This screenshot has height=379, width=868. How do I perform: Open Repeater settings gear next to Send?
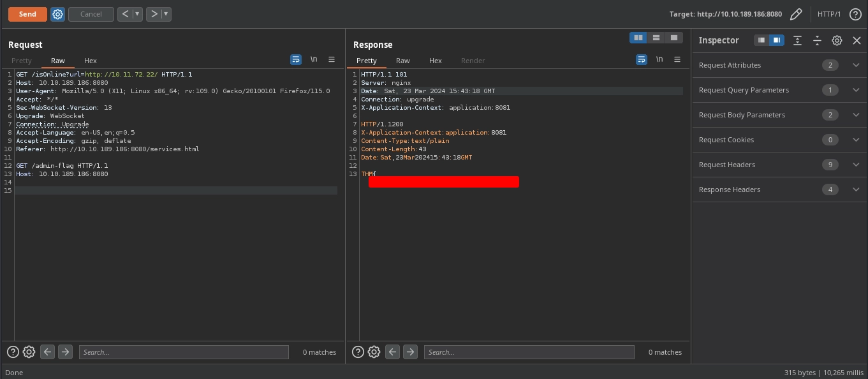pyautogui.click(x=57, y=14)
